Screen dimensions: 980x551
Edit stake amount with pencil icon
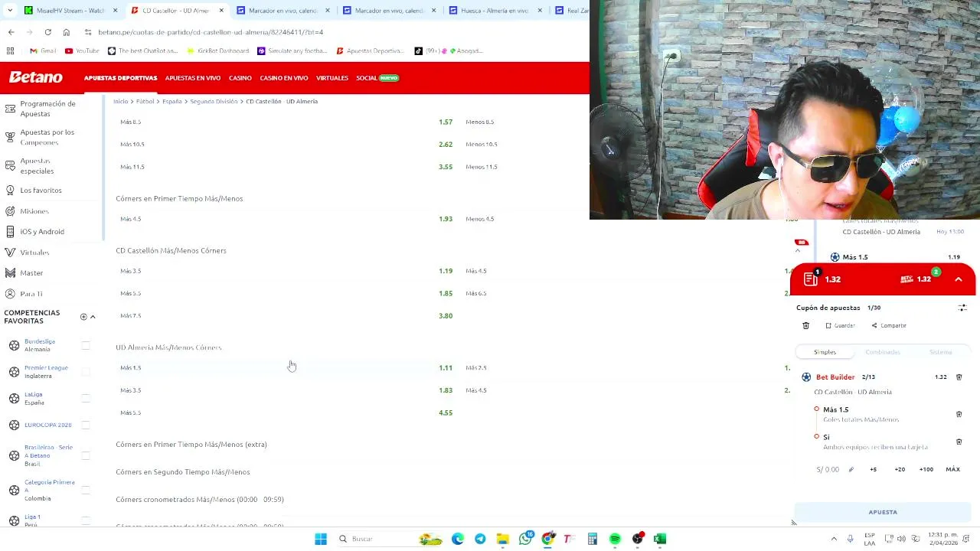coord(851,469)
